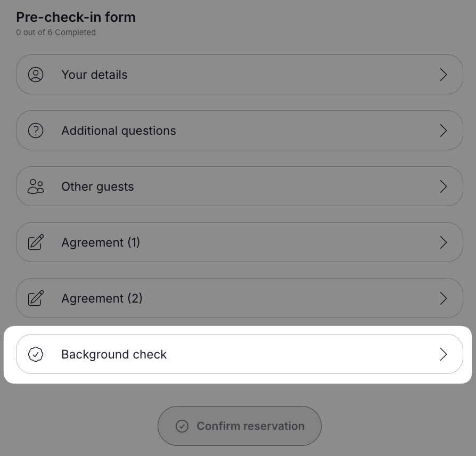
Task: Click the Pre-check-in form heading
Action: pyautogui.click(x=76, y=17)
